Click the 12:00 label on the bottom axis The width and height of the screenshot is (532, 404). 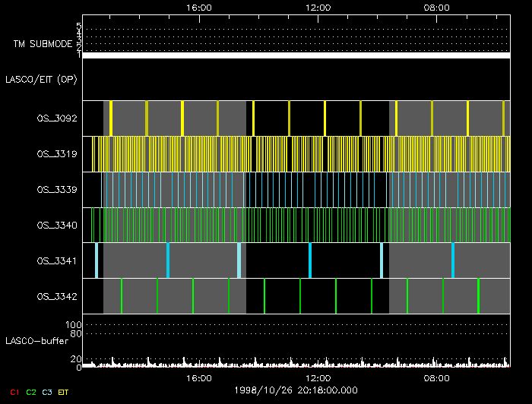(317, 378)
